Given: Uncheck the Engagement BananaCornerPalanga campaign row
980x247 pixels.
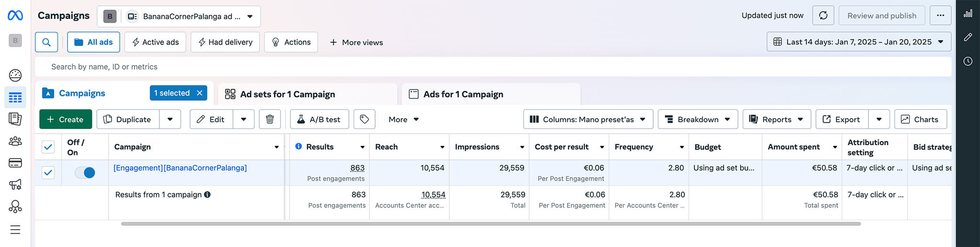Looking at the screenshot, I should pyautogui.click(x=48, y=172).
